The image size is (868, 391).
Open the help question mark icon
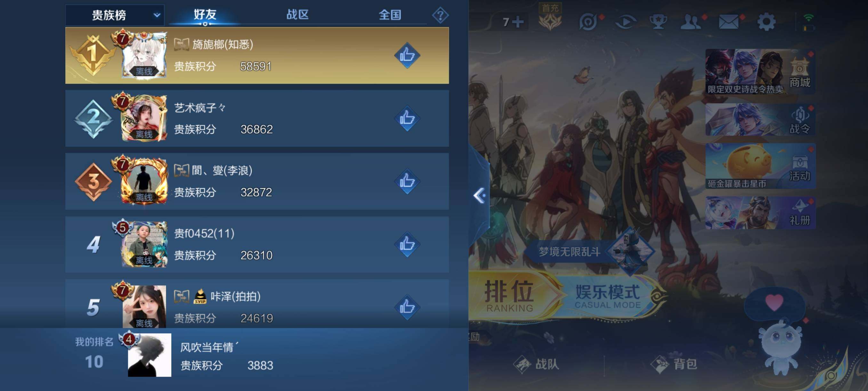pos(440,15)
